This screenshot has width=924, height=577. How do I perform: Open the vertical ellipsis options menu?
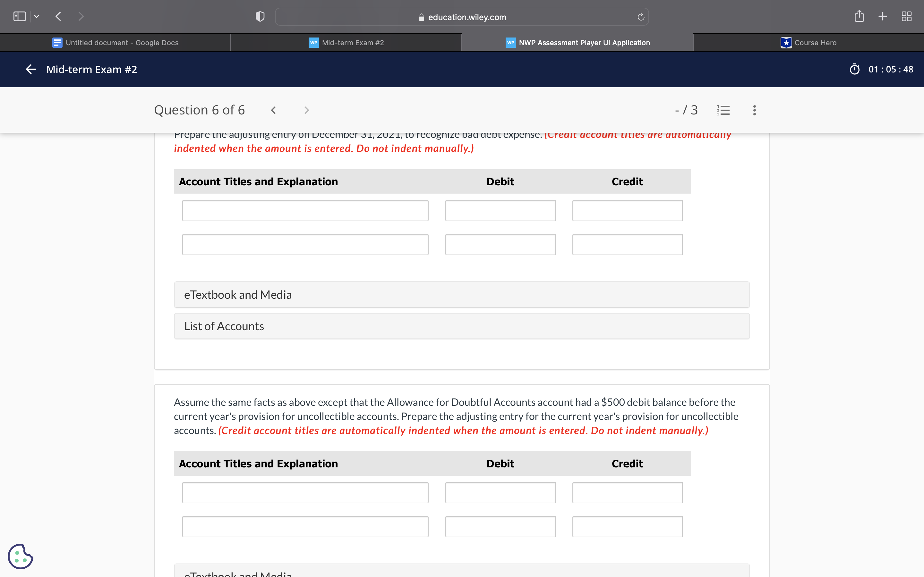754,110
